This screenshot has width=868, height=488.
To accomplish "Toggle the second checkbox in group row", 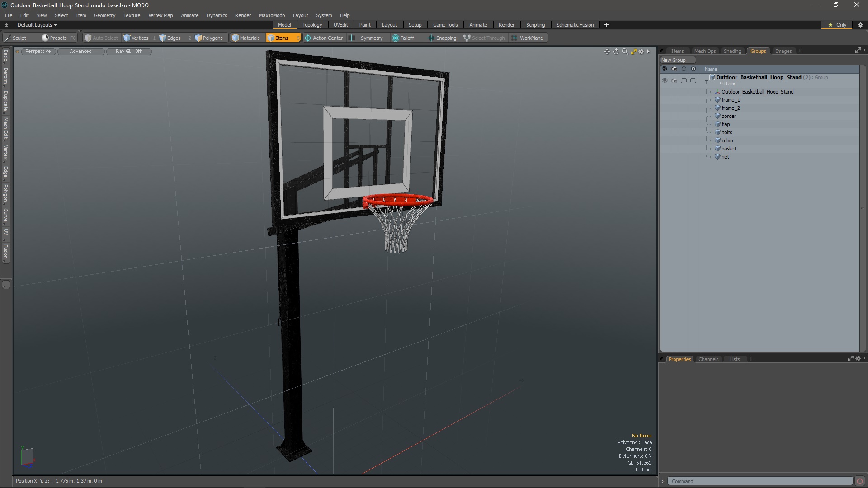I will pos(693,80).
